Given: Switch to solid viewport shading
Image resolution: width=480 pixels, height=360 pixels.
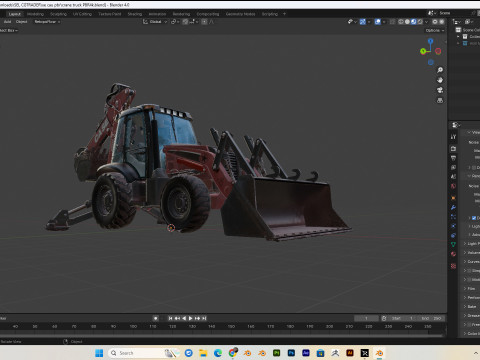Looking at the screenshot, I should [x=407, y=22].
